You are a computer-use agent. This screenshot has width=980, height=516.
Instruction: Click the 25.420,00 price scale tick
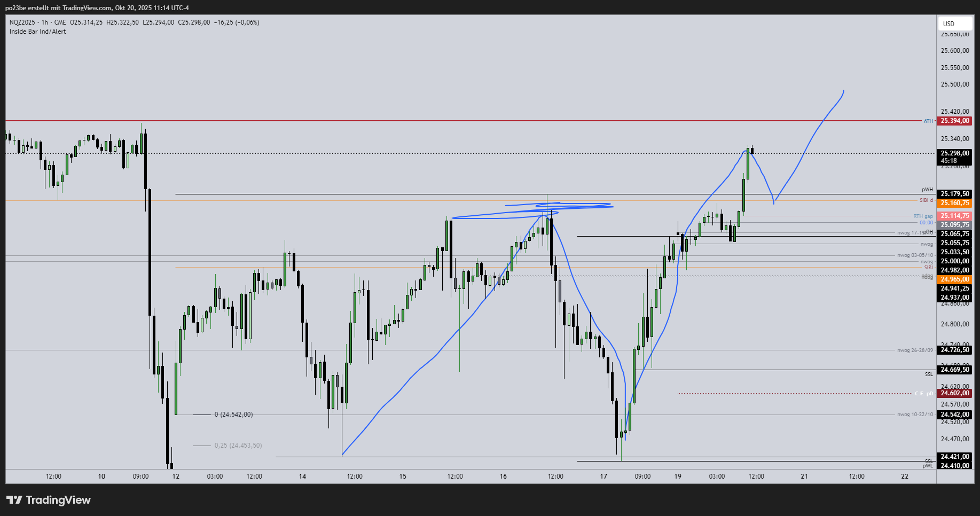pos(955,112)
